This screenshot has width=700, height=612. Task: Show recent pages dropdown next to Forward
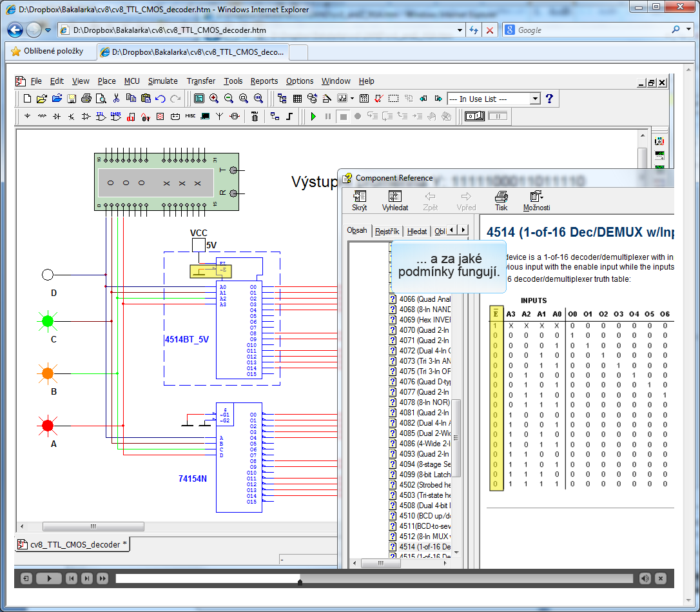click(x=48, y=30)
